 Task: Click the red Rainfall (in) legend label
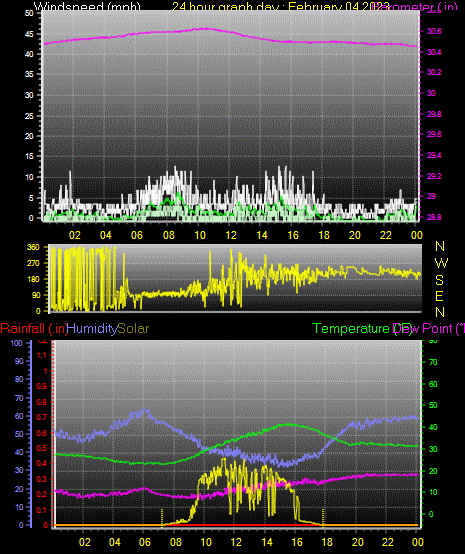coord(34,329)
